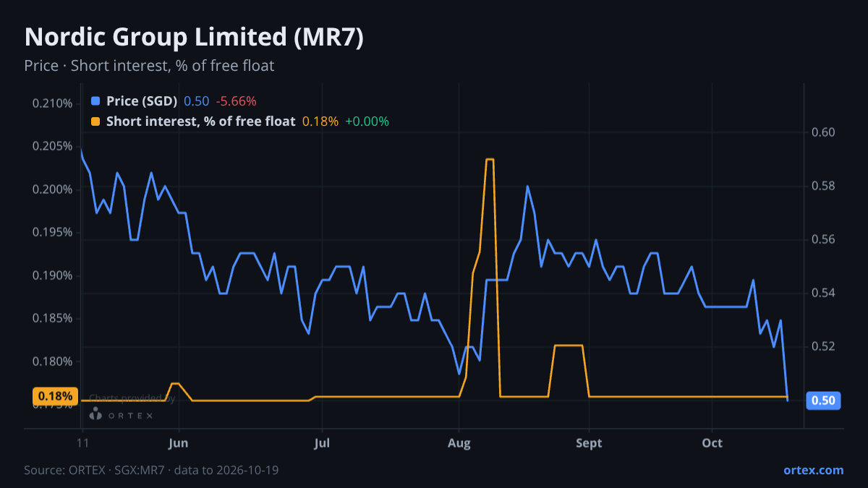Screen dimensions: 868x488
Task: Click the blue 0.50 price axis badge
Action: [x=823, y=401]
